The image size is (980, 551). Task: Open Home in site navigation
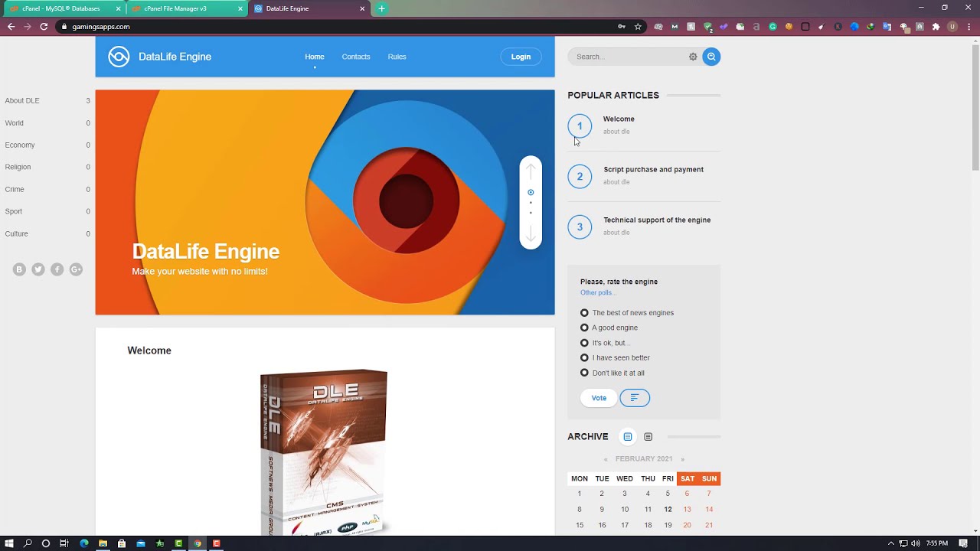click(315, 57)
